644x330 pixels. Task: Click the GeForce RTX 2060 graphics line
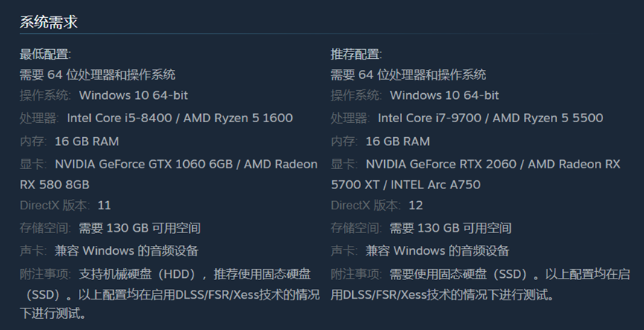tap(475, 164)
